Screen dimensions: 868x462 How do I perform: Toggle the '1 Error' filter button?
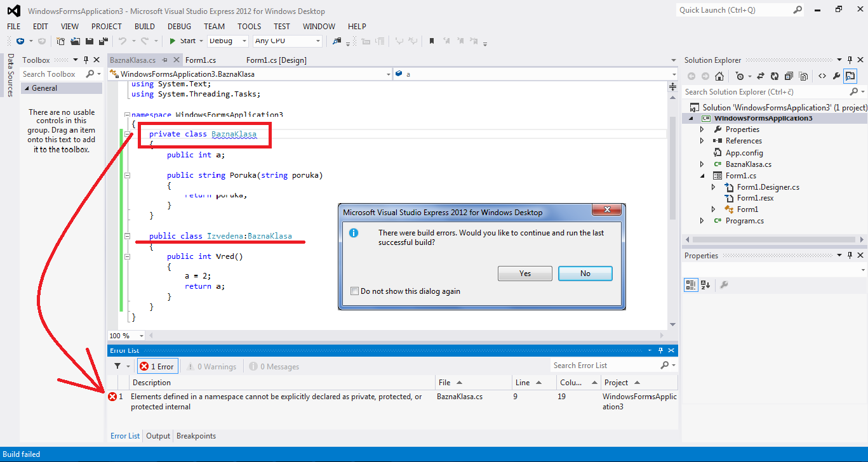[157, 366]
